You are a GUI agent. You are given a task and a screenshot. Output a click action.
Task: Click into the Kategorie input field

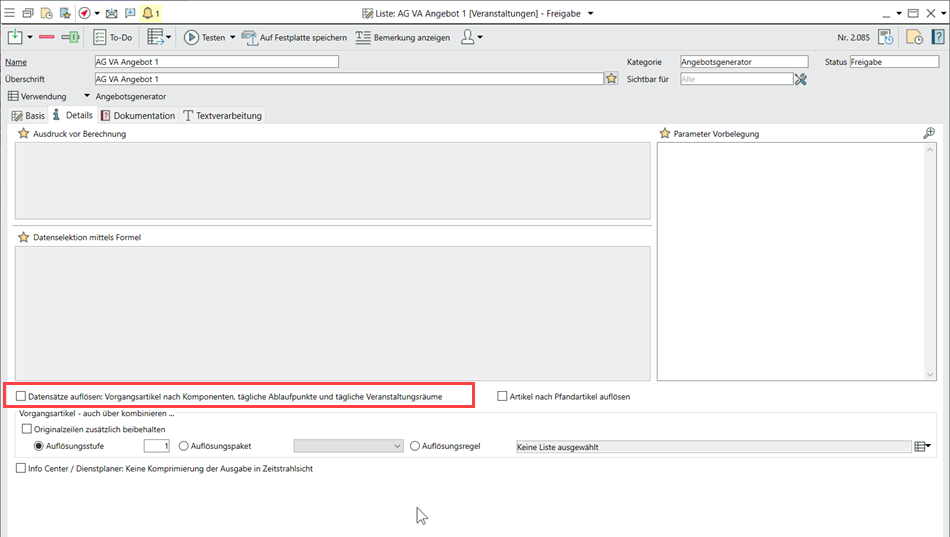point(743,62)
